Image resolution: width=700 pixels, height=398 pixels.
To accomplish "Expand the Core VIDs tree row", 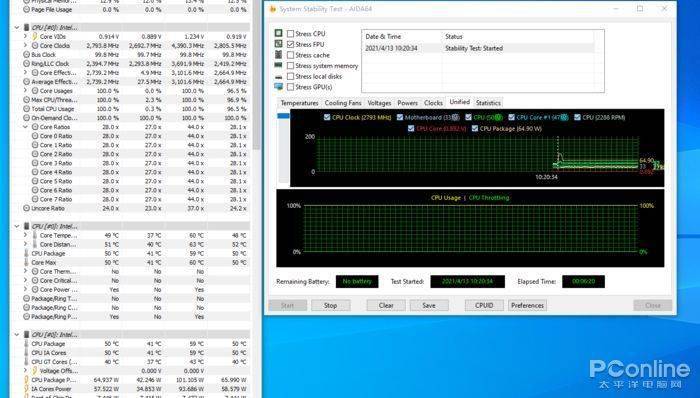I will (25, 36).
